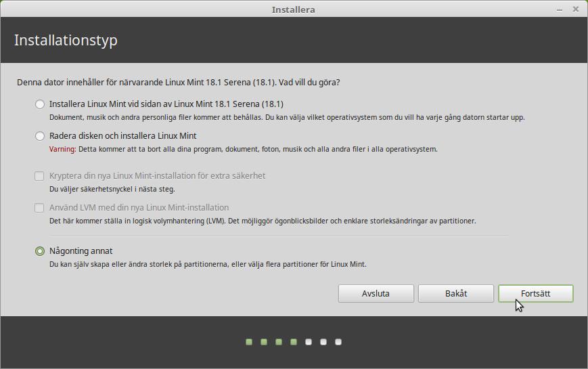Enable 'Använd LVM' checkbox

[39, 208]
